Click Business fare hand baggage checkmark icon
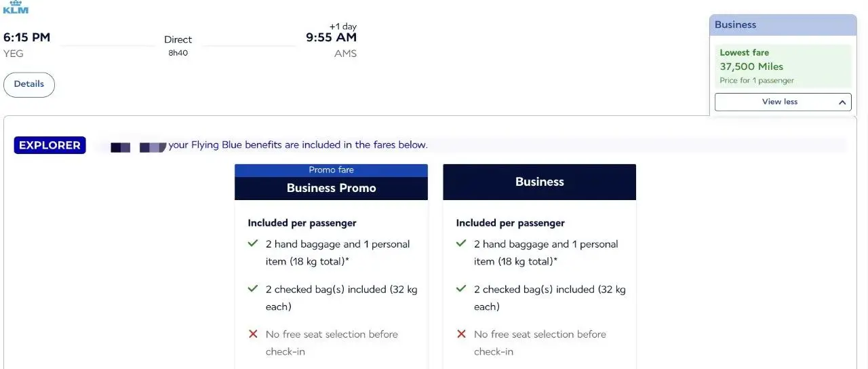The width and height of the screenshot is (868, 369). click(461, 244)
